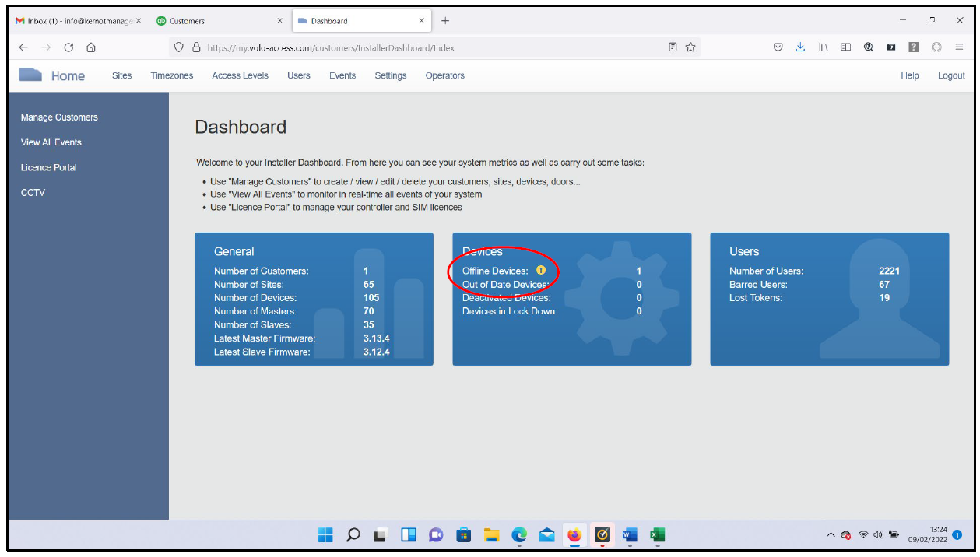Click the Home folder logo icon
The height and width of the screenshot is (557, 980).
point(30,74)
